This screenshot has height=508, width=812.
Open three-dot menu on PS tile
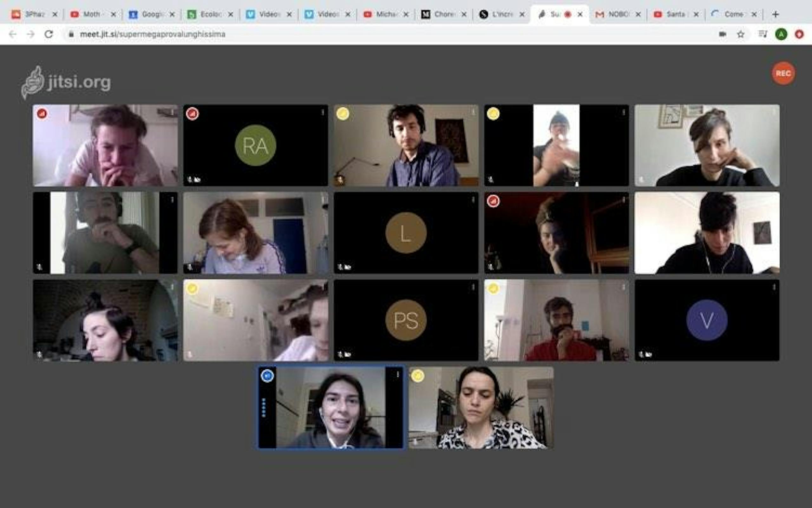pos(473,287)
